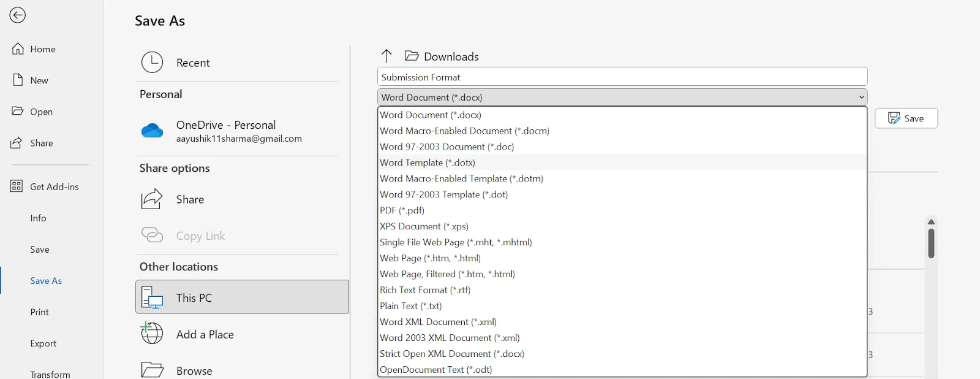Choose Word 2003 XML Document option
This screenshot has width=980, height=379.
(622, 338)
